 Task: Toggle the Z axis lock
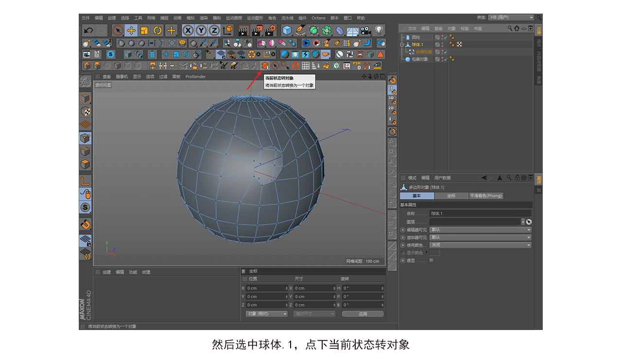coord(214,31)
